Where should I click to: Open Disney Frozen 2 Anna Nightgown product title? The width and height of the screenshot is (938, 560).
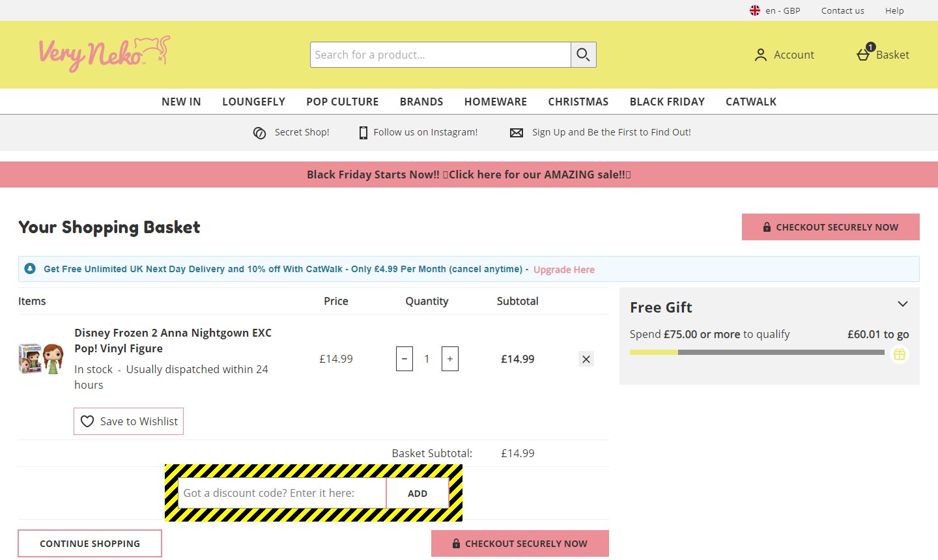(x=173, y=341)
